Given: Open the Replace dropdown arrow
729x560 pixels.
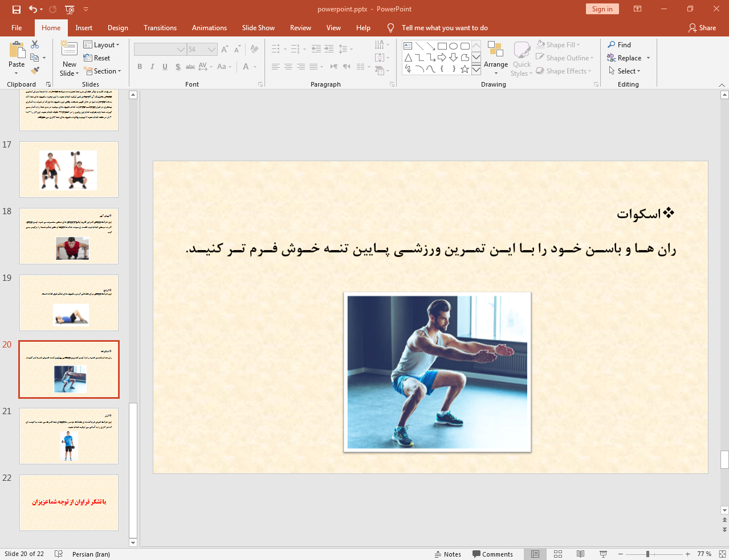Looking at the screenshot, I should pyautogui.click(x=648, y=58).
